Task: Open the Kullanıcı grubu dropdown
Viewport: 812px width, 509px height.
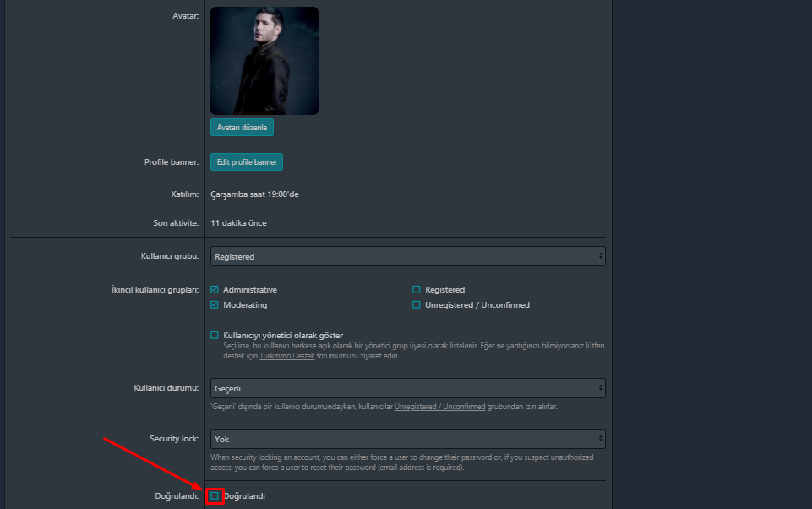Action: pyautogui.click(x=407, y=256)
